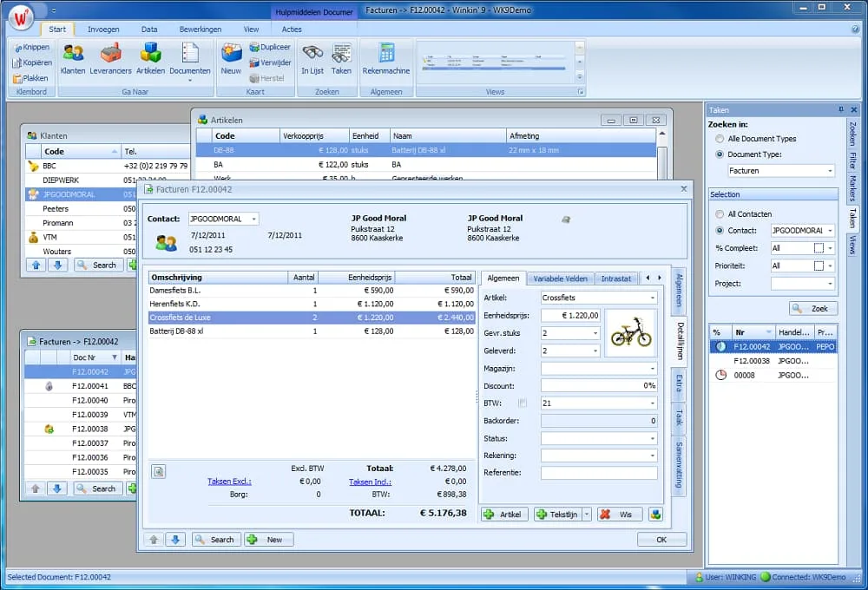
Task: Open the Facturen document type dropdown
Action: coord(830,170)
